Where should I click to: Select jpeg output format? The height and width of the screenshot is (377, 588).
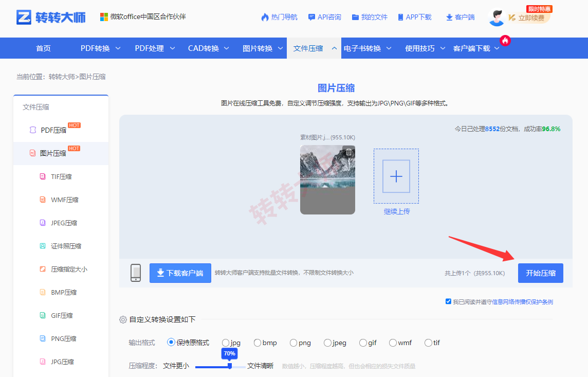point(327,343)
